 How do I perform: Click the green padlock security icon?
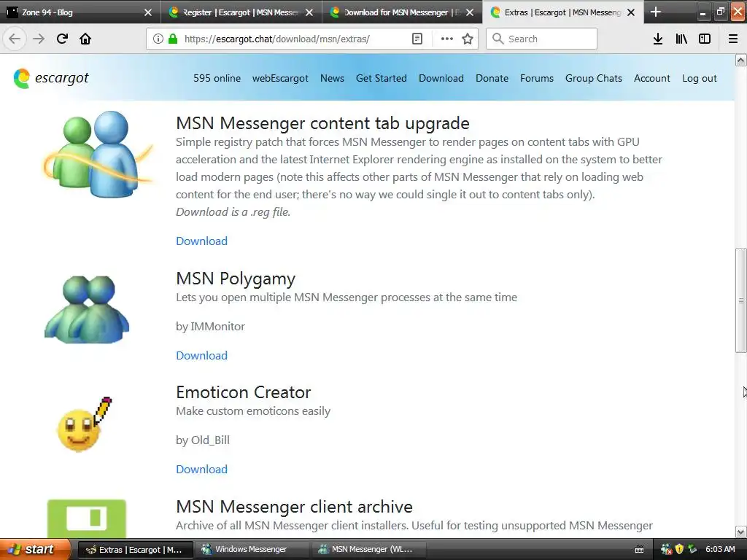(173, 39)
